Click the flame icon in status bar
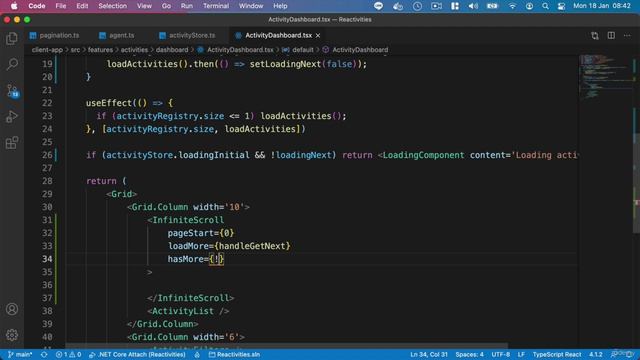Viewport: 640px width, 360px height. [197, 355]
